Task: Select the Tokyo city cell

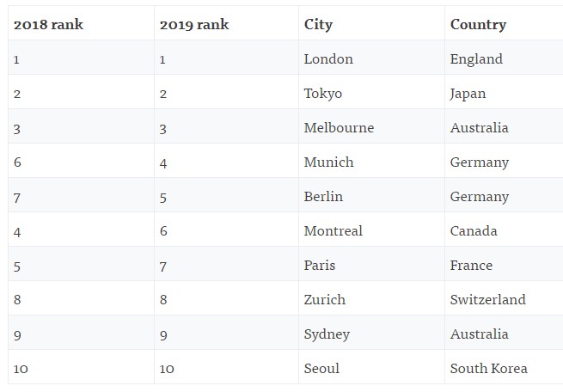Action: point(323,94)
